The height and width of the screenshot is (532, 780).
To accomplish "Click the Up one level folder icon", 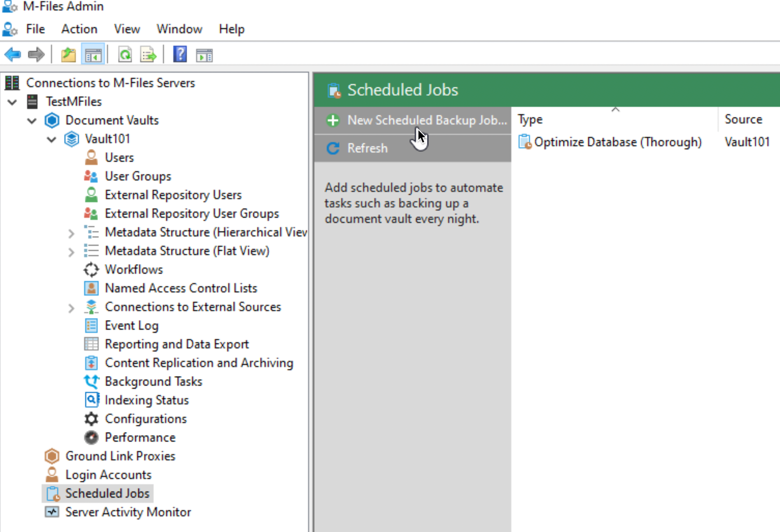I will [x=68, y=55].
